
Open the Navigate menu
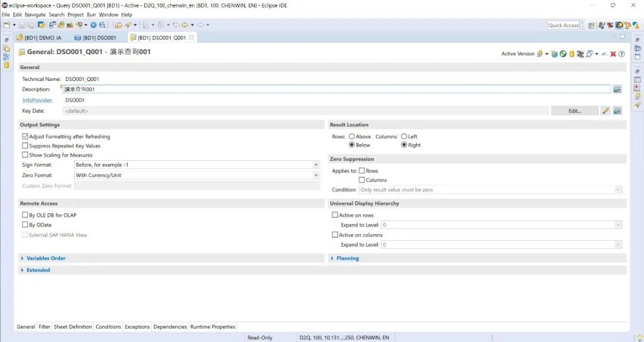(35, 14)
